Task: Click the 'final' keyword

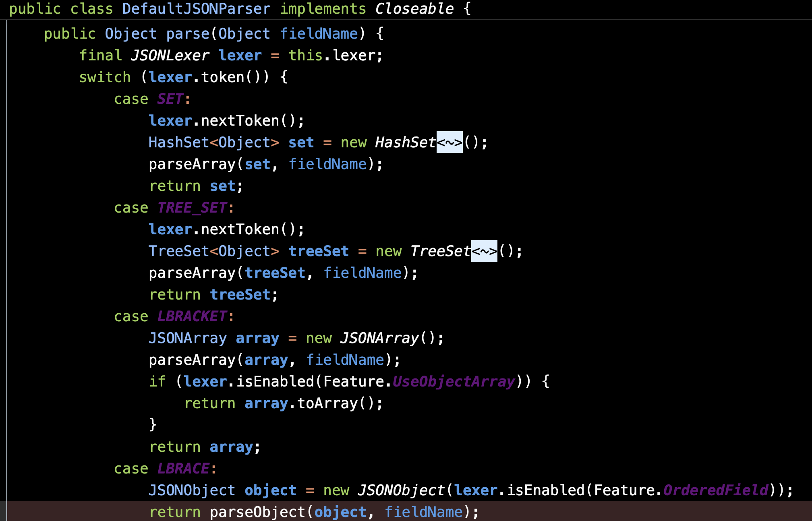Action: click(x=100, y=56)
